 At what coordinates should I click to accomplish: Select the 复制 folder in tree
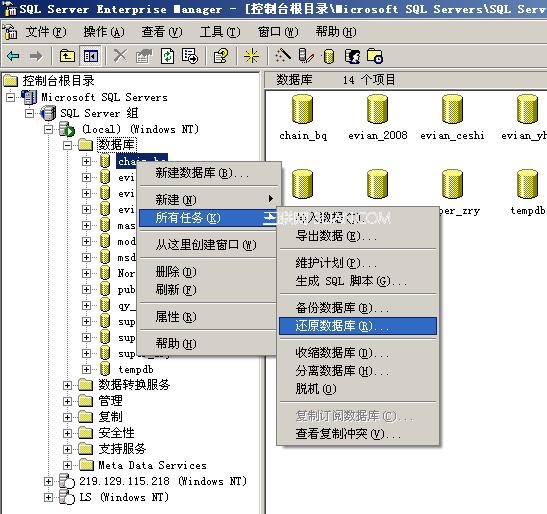110,417
